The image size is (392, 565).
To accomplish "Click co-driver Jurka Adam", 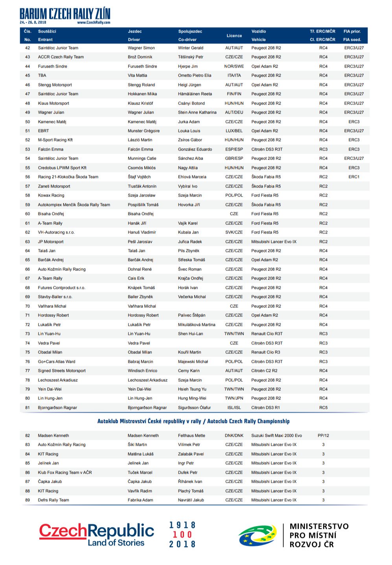I will (189, 122).
